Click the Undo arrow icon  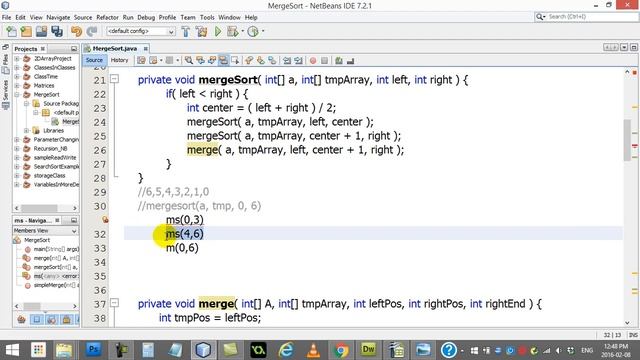[76, 31]
